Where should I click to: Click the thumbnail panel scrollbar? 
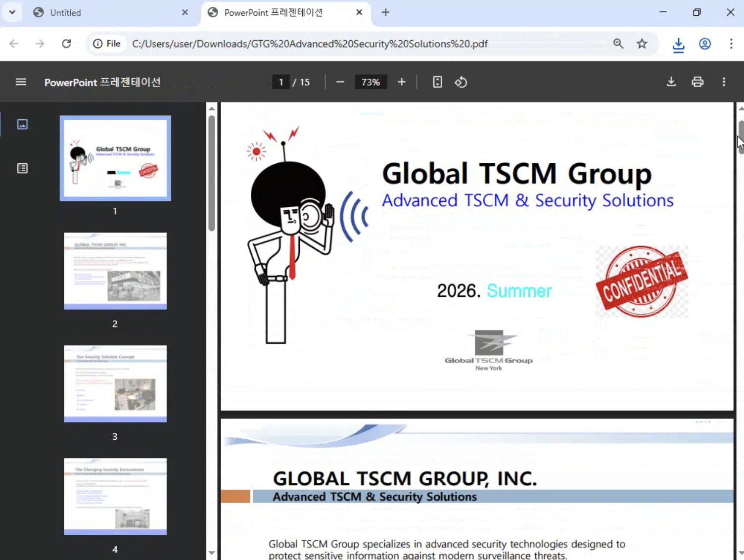coord(212,173)
